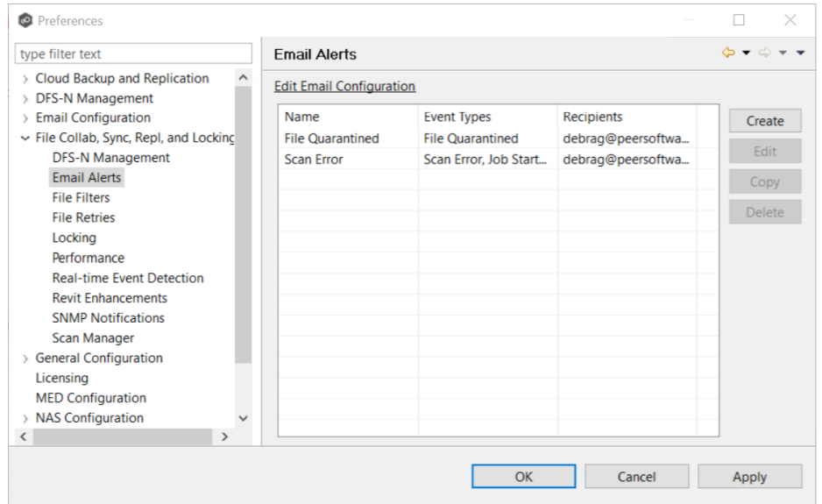
Task: Click the grayed forward navigation arrow
Action: (x=764, y=54)
